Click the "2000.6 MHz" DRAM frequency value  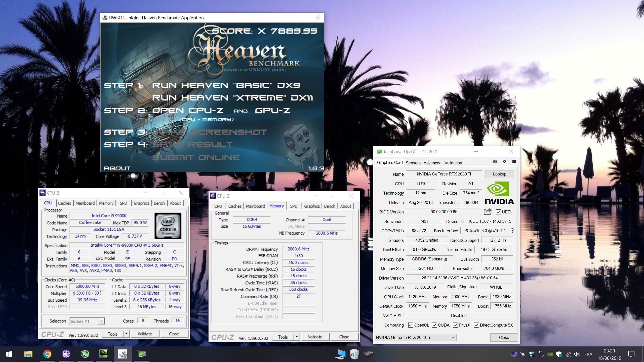pyautogui.click(x=298, y=249)
